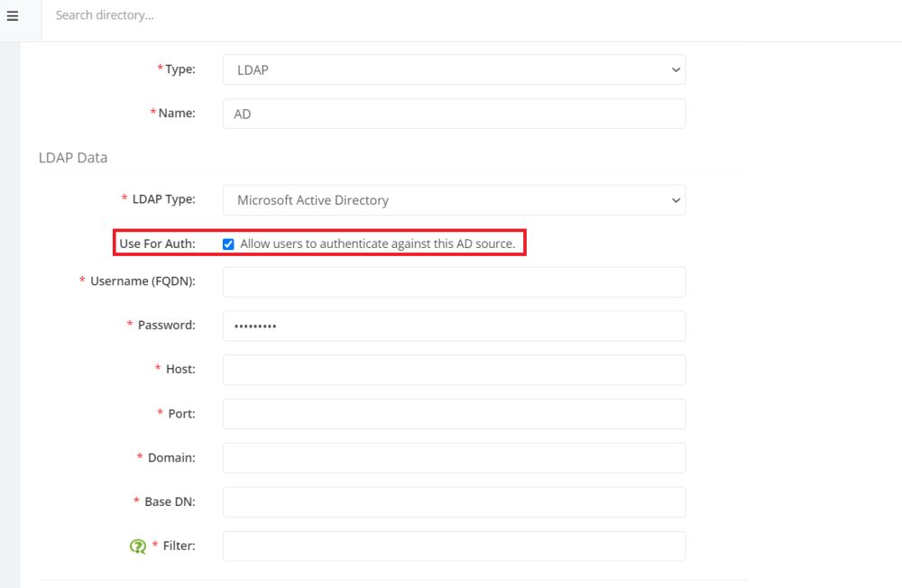This screenshot has height=588, width=902.
Task: Click the chevron on the LDAP Type selector
Action: tap(676, 200)
